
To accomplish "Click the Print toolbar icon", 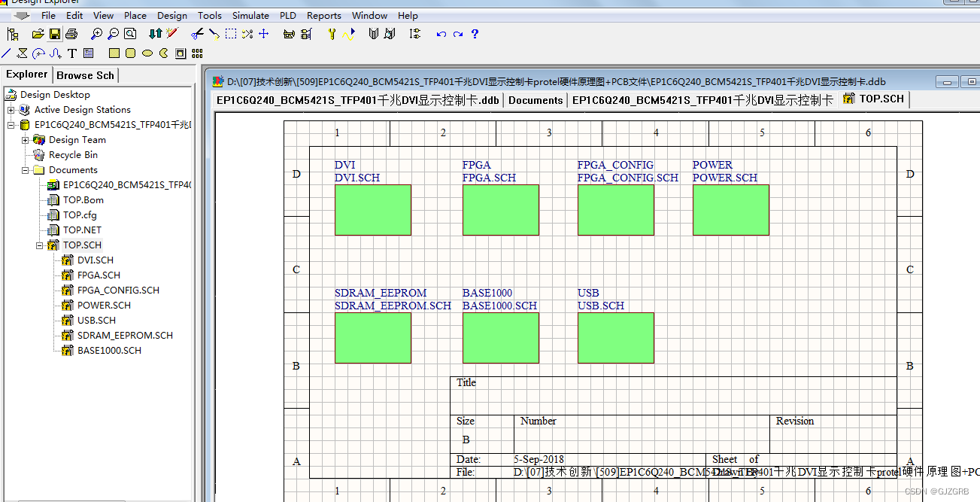I will [x=71, y=33].
